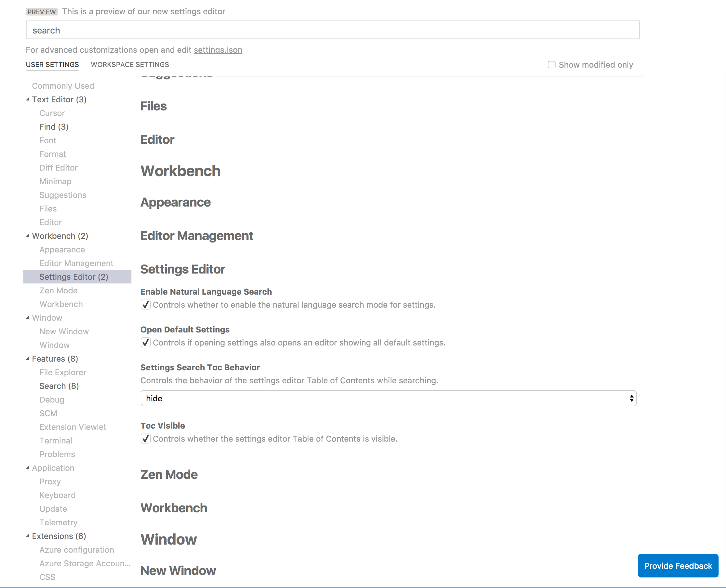Image resolution: width=726 pixels, height=588 pixels.
Task: Enable the Show modified only checkbox
Action: (552, 65)
